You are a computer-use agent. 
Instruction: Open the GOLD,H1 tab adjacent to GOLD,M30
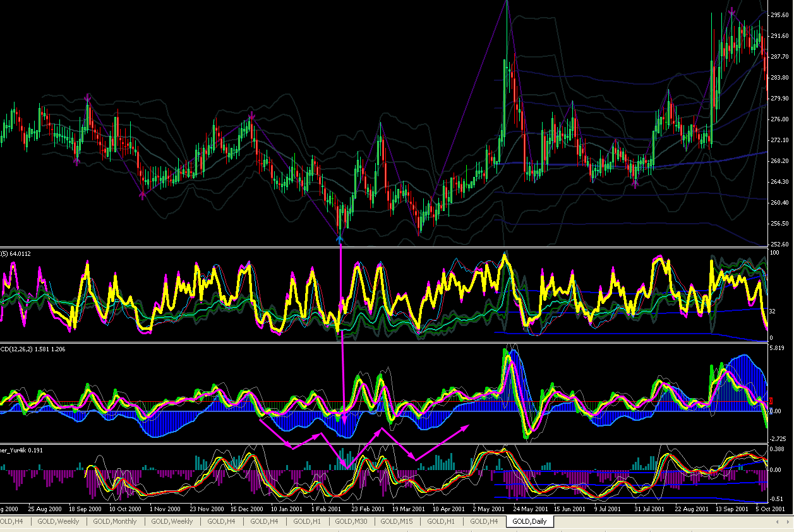[308, 521]
